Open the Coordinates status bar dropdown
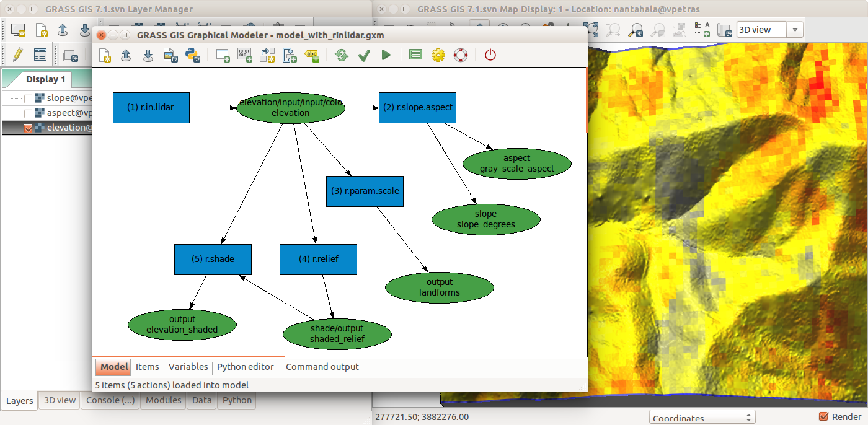 pyautogui.click(x=702, y=418)
